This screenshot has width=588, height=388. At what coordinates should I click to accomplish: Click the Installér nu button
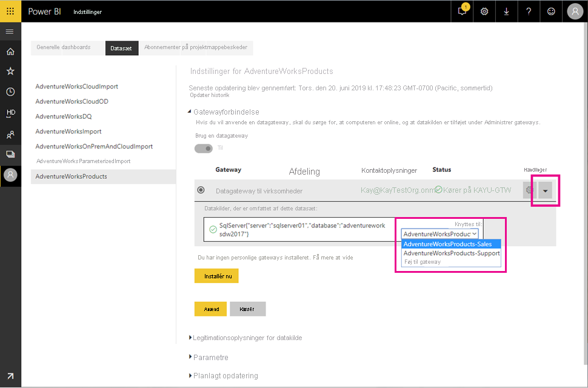216,276
